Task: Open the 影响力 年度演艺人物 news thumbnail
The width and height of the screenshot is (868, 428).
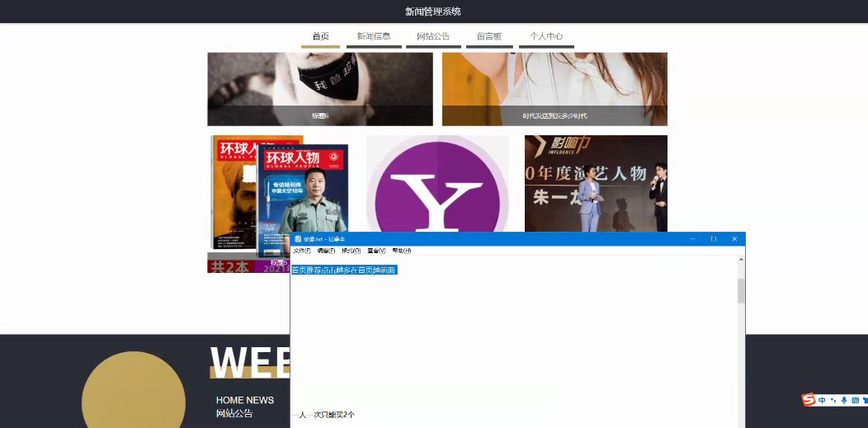Action: [597, 184]
